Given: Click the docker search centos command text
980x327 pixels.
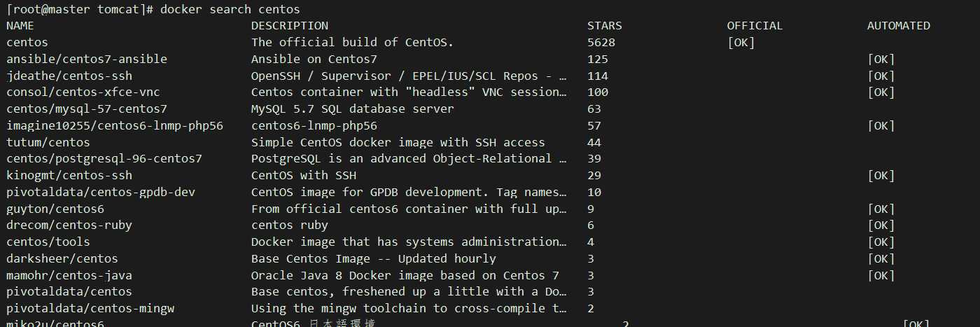Looking at the screenshot, I should click(230, 9).
